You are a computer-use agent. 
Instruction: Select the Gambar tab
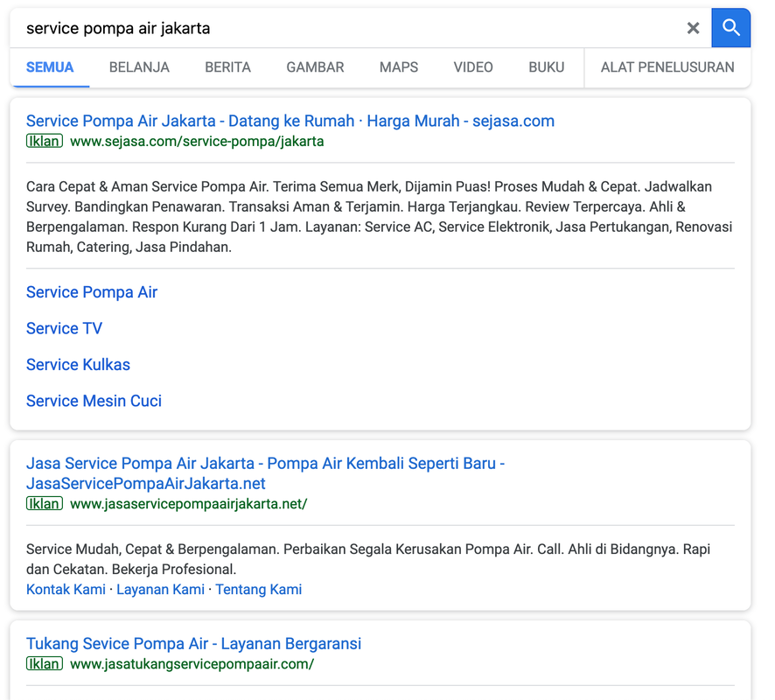click(x=315, y=67)
